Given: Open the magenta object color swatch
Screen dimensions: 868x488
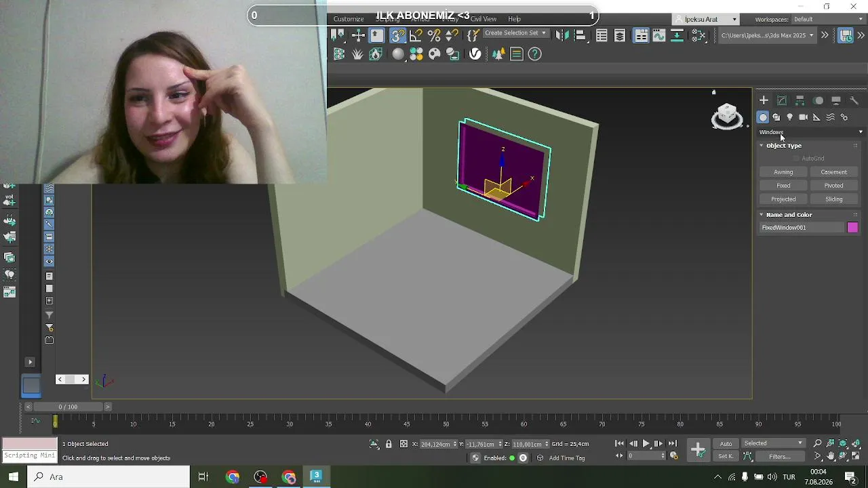Looking at the screenshot, I should [852, 228].
